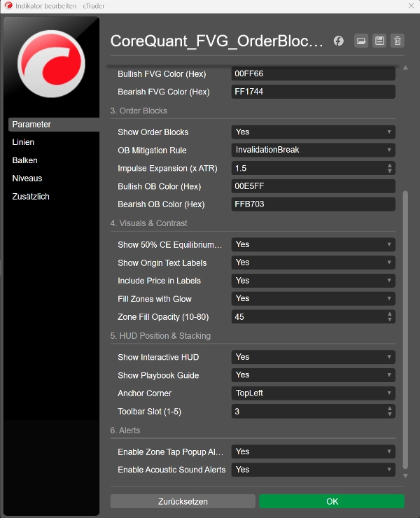The image size is (420, 518).
Task: Open the Show Playbook Guide dropdown
Action: 314,375
